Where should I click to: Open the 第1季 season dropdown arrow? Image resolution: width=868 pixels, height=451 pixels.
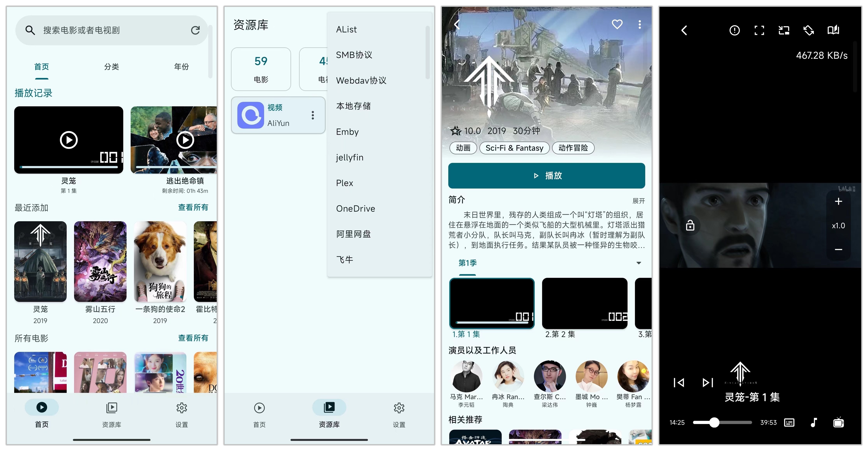pos(639,263)
